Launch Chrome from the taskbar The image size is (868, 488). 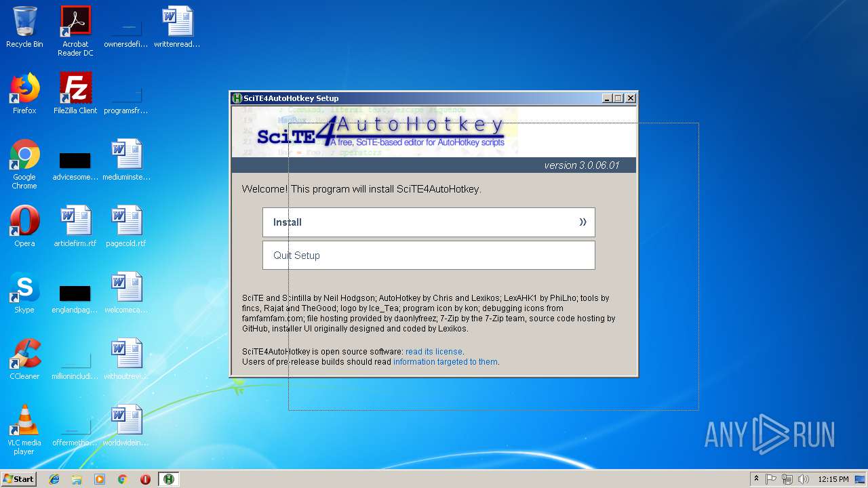pyautogui.click(x=123, y=479)
